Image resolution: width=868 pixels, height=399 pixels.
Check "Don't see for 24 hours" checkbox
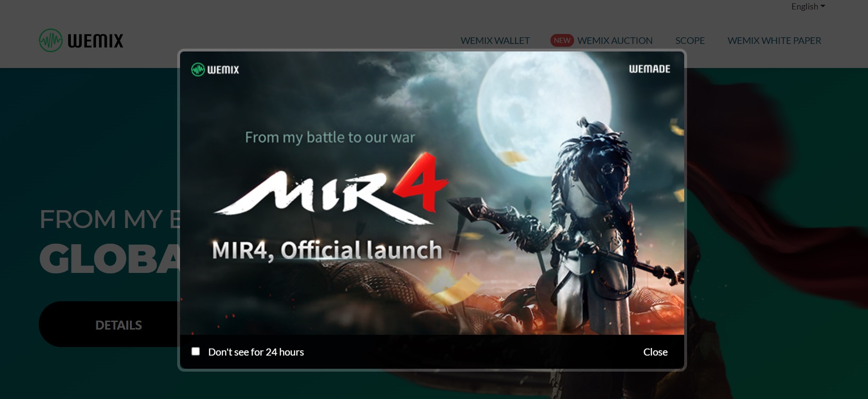pyautogui.click(x=196, y=351)
